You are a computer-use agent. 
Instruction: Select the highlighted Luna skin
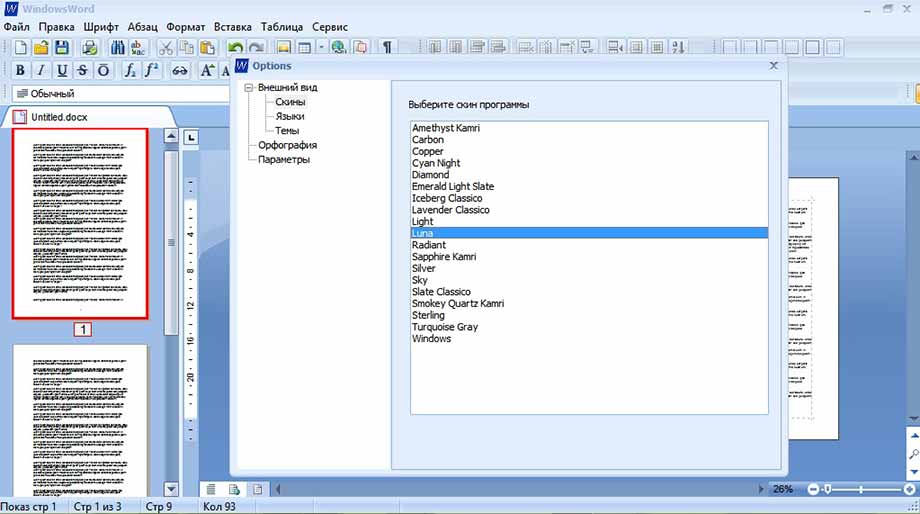[x=589, y=233]
